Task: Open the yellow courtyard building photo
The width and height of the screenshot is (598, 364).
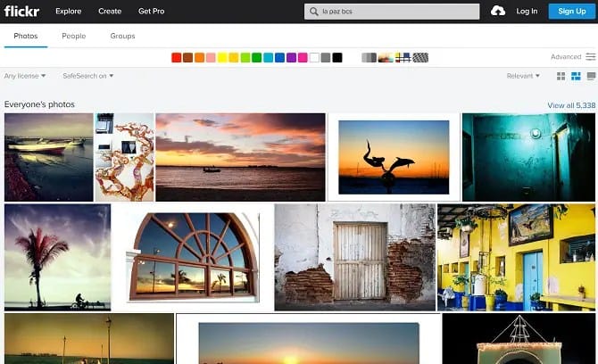Action: point(516,257)
